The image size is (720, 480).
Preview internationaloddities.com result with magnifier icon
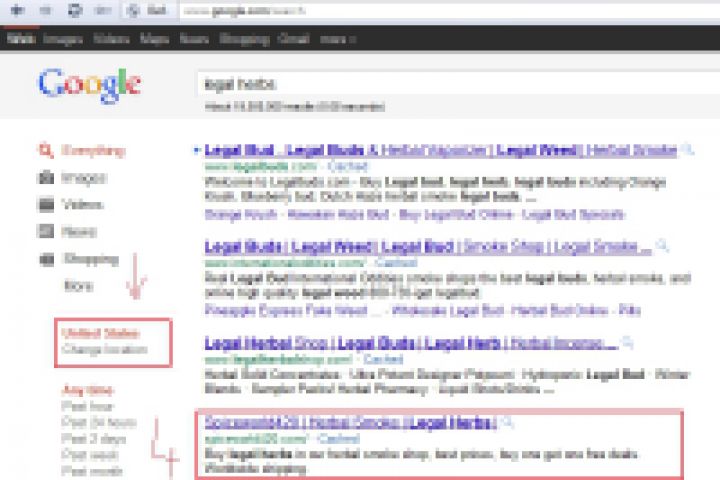coord(662,246)
